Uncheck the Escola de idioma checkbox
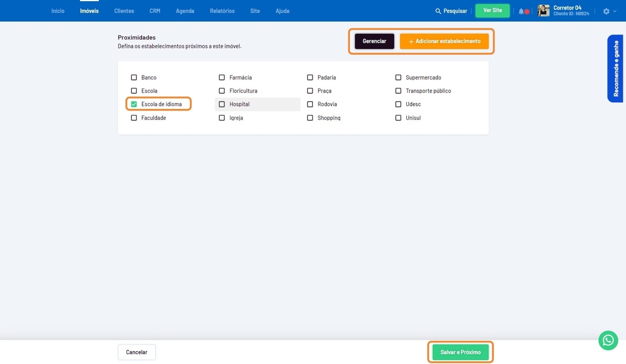The width and height of the screenshot is (626, 364). [134, 104]
